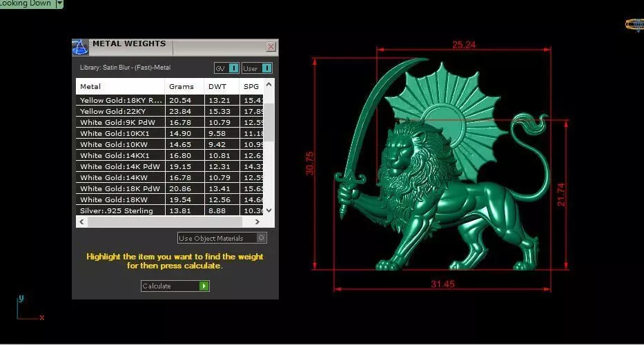Enable the Use Object Materials option

261,238
